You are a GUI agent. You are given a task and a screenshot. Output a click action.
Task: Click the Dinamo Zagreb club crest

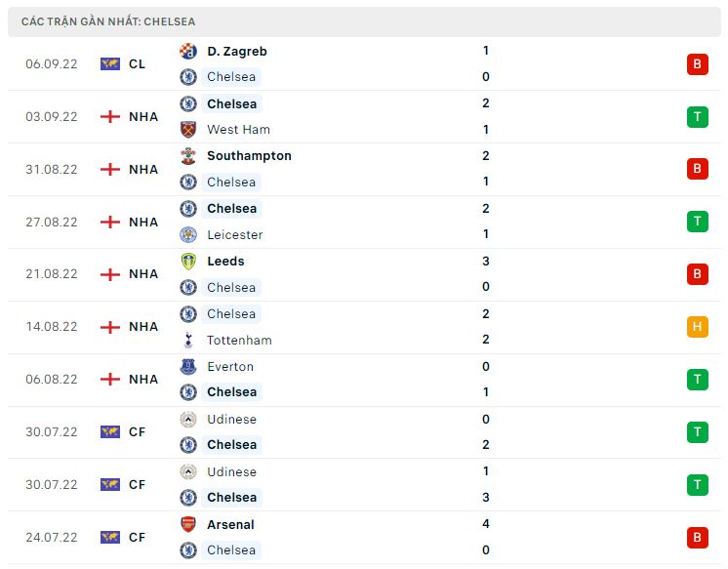pos(188,51)
